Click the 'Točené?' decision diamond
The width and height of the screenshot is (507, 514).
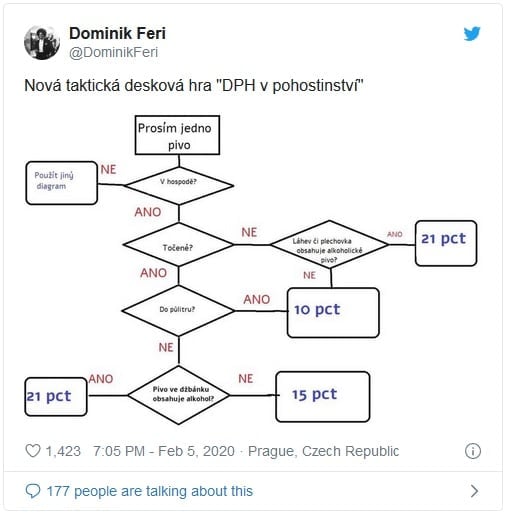click(x=179, y=244)
